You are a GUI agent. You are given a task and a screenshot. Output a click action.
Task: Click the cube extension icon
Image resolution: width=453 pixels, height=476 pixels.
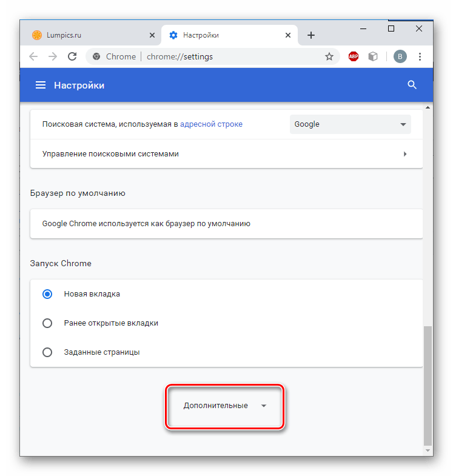(373, 56)
